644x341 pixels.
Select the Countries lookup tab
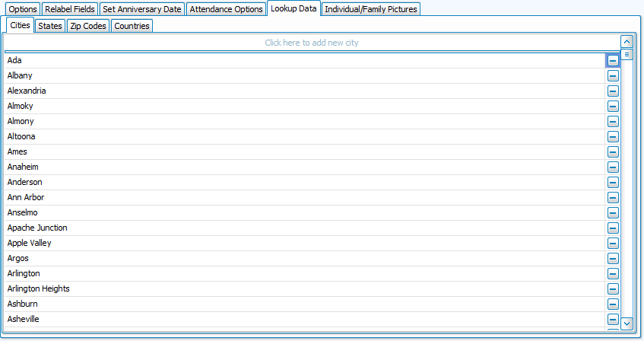tap(132, 26)
